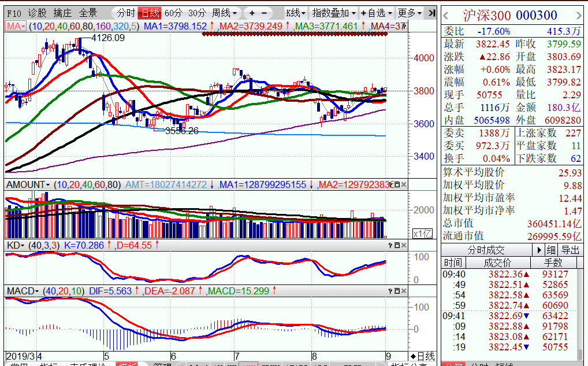The width and height of the screenshot is (588, 366).
Task: Switch to the 30分 period
Action: point(197,13)
